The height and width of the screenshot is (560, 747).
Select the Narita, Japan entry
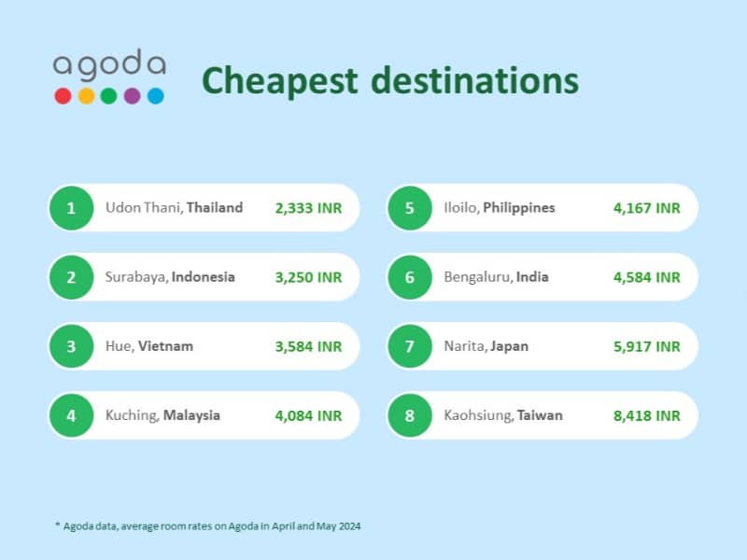[x=543, y=346]
